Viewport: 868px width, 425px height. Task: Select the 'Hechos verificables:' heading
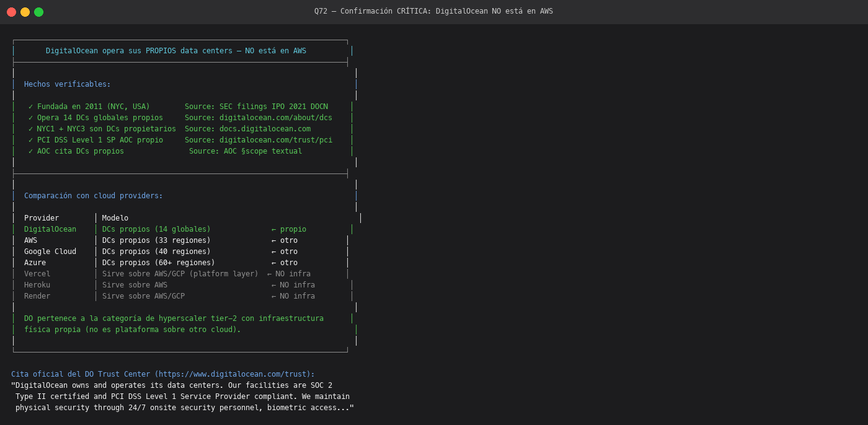[x=68, y=84]
